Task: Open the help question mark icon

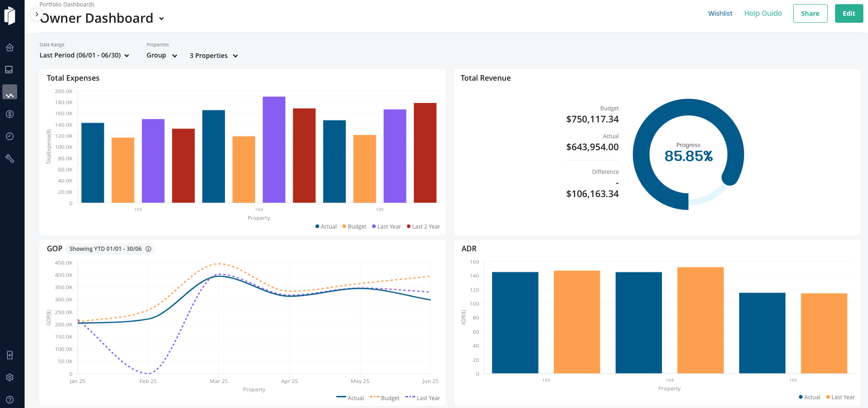Action: click(x=10, y=400)
